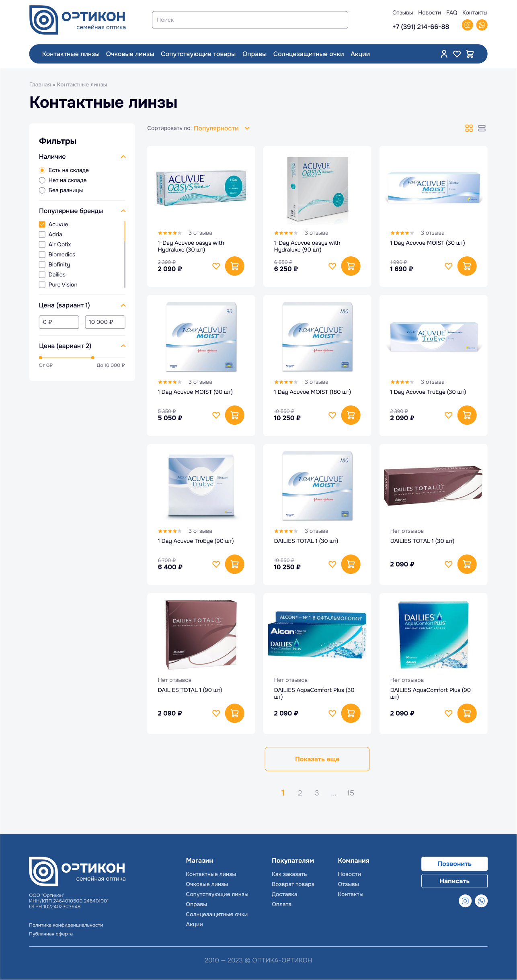Collapse the 'Популярные бренды' filter section

pos(123,211)
